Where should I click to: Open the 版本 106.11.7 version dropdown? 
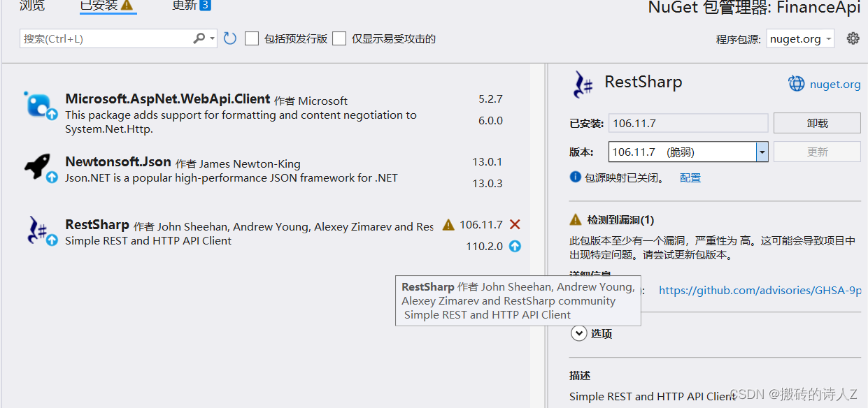coord(762,152)
